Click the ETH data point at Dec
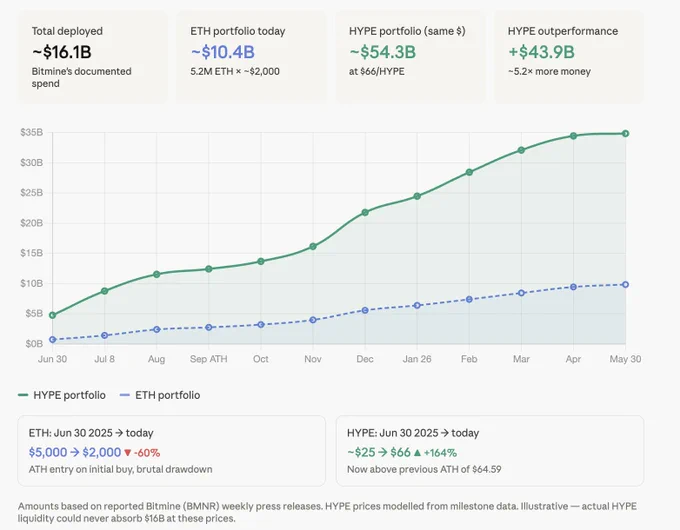The height and width of the screenshot is (530, 680). 365,311
